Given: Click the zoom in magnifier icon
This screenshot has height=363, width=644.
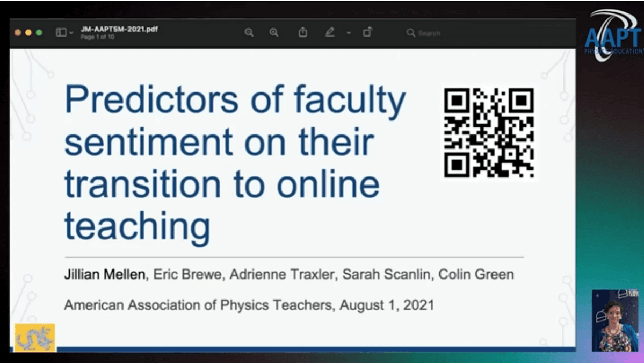Looking at the screenshot, I should pos(274,33).
